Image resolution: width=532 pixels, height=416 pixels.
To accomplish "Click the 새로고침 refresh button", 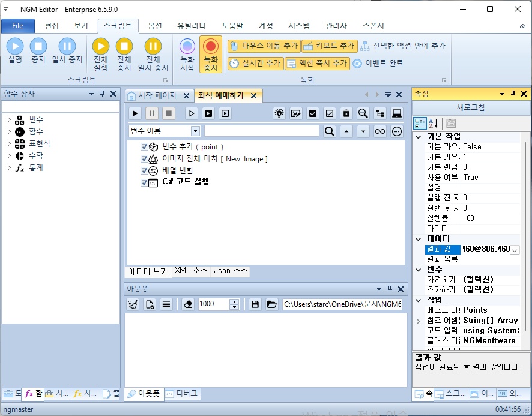I will [x=471, y=107].
